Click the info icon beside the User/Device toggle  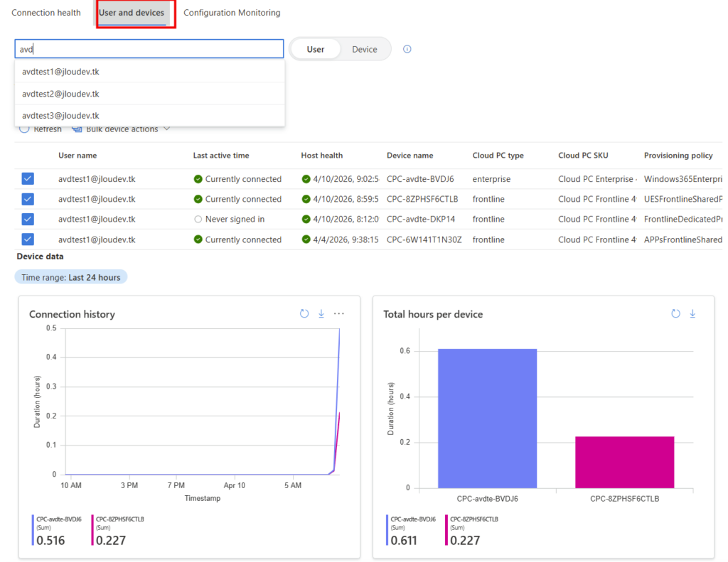407,49
